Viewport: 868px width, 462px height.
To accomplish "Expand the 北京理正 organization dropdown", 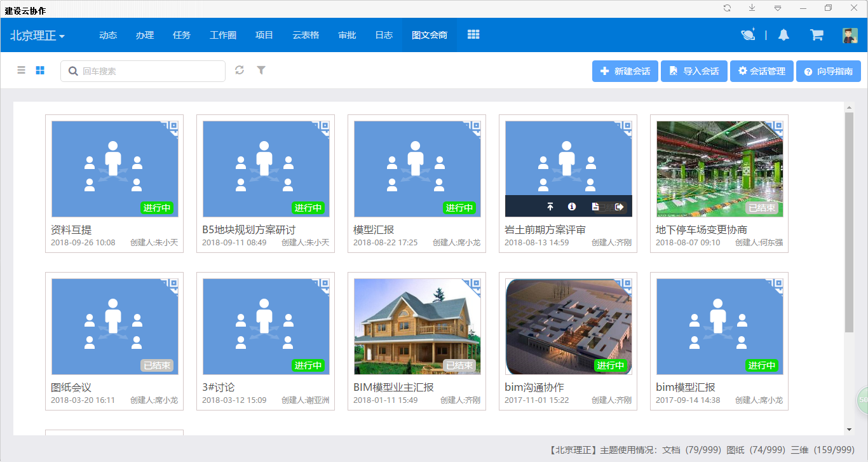I will (37, 36).
